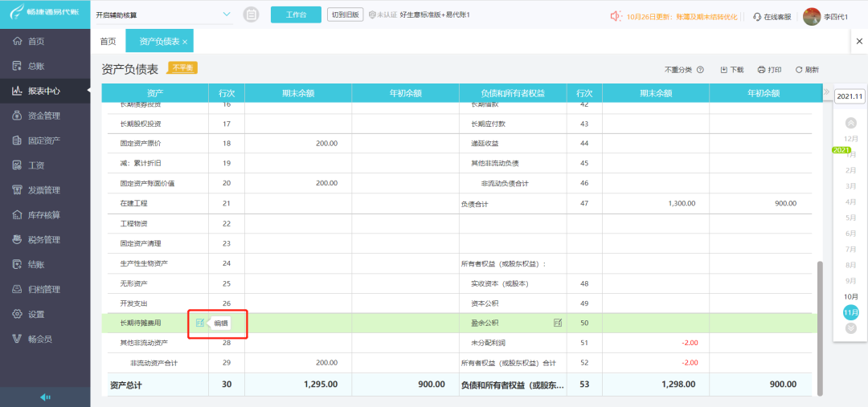Click the 不重分类 option label
Screen dimensions: 868x407
point(678,70)
